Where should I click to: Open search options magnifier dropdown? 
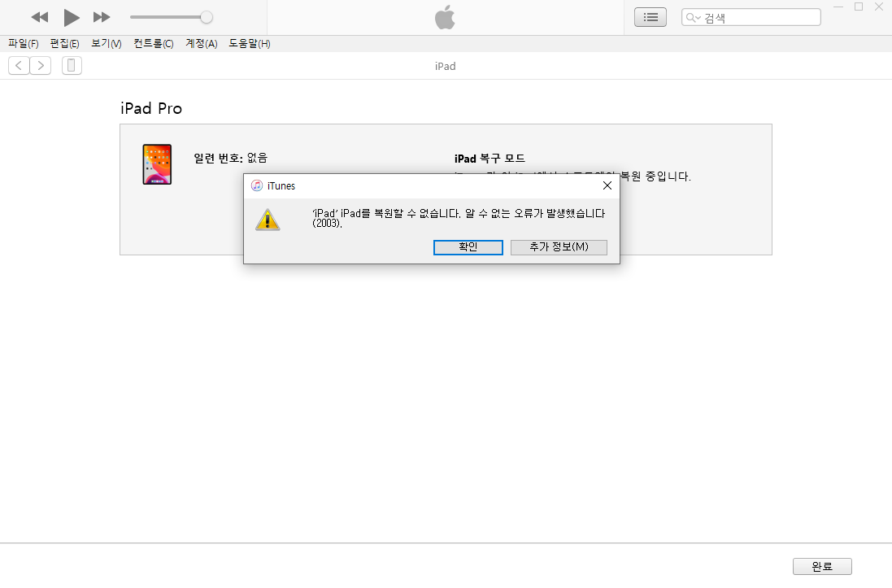pyautogui.click(x=693, y=18)
